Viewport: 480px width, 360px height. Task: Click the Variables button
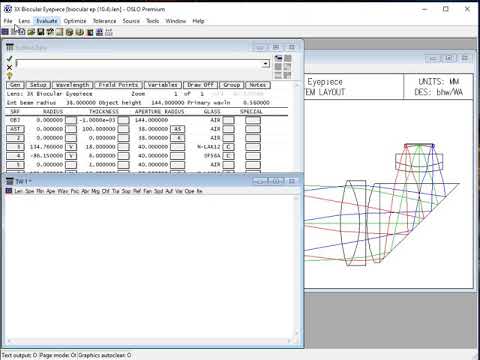pyautogui.click(x=163, y=85)
